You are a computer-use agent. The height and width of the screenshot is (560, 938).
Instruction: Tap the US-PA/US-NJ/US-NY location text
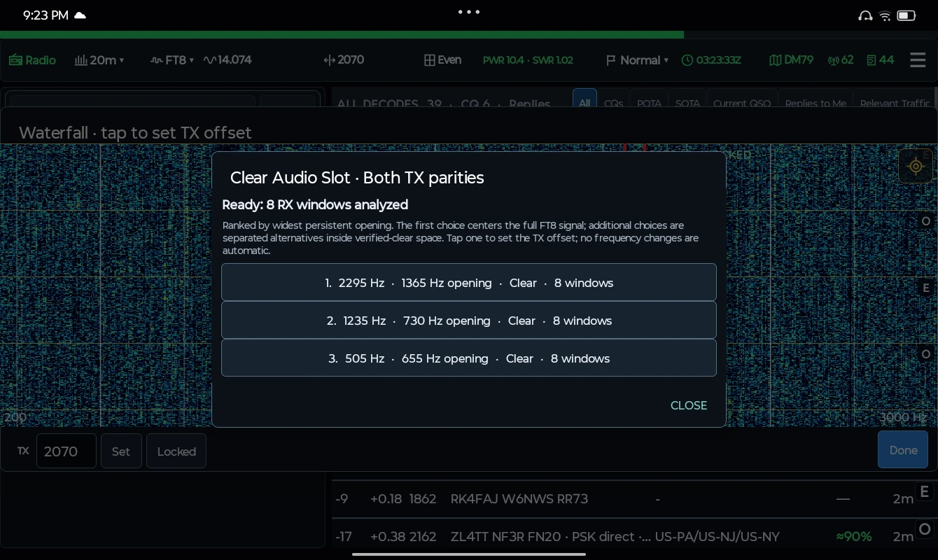click(717, 537)
